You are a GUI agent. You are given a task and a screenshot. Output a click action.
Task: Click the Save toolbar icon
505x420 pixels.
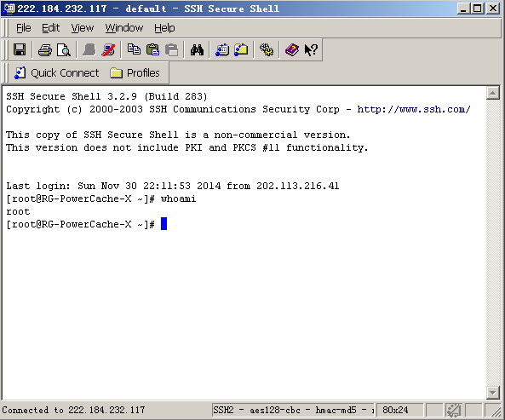(x=20, y=50)
